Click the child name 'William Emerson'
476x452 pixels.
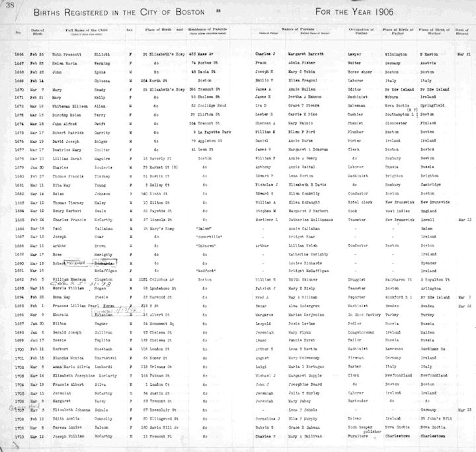click(69, 279)
